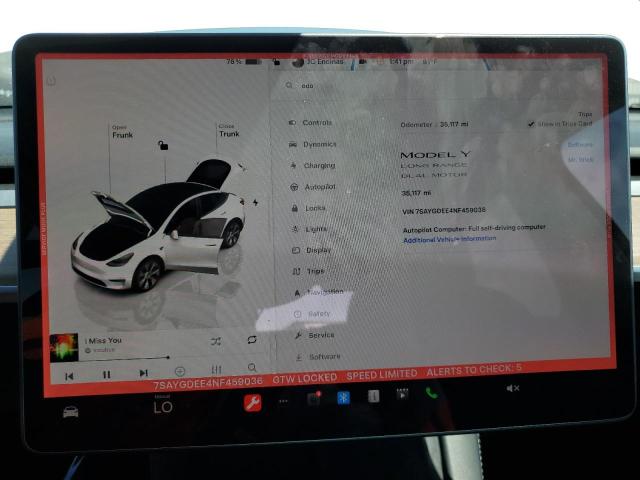Open the Charging menu
This screenshot has height=480, width=640.
click(x=313, y=165)
